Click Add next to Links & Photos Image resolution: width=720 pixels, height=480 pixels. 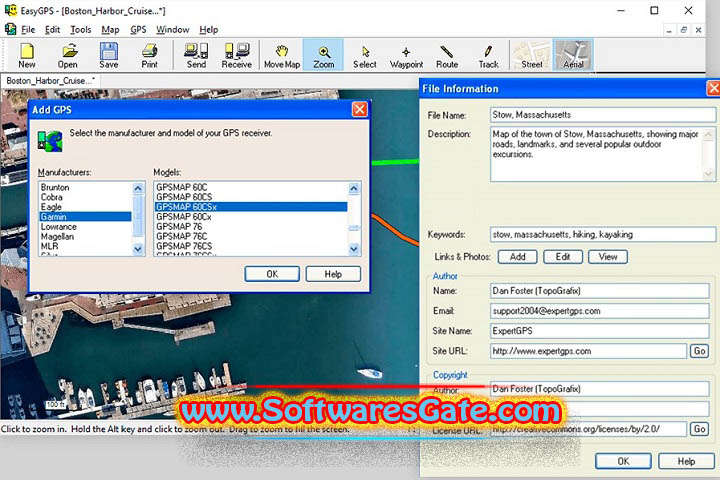click(x=518, y=257)
